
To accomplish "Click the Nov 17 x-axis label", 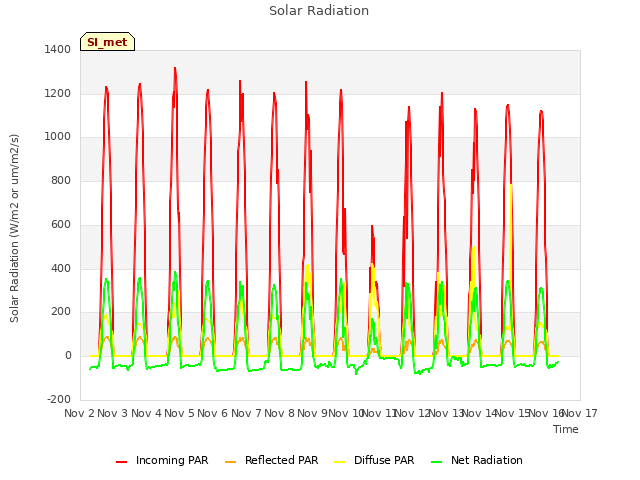I will point(580,413).
